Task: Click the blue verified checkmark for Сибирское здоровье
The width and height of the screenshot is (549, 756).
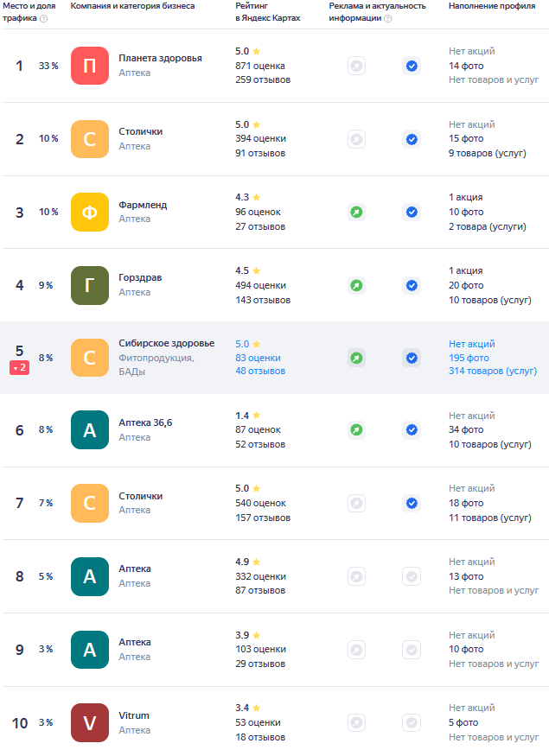Action: (412, 358)
